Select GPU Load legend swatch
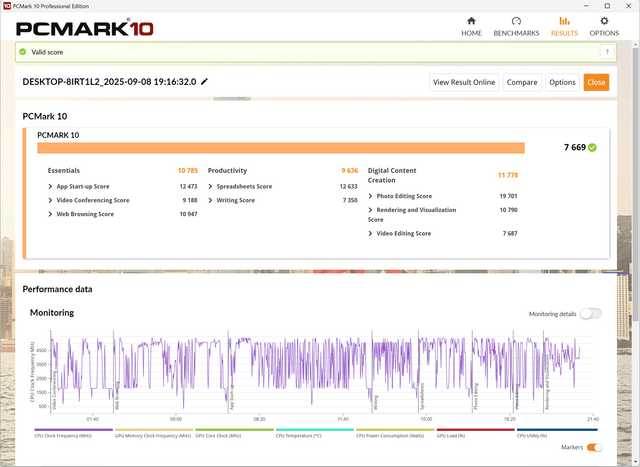The width and height of the screenshot is (640, 467). 476,429
